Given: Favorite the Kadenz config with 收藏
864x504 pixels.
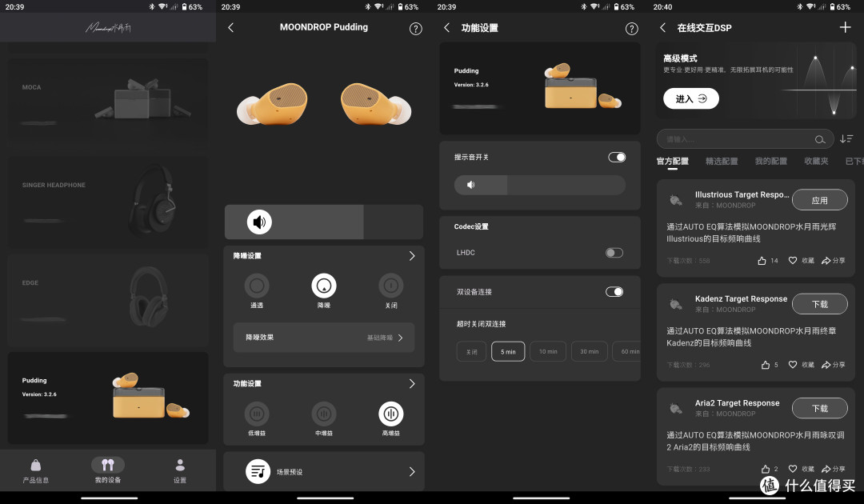Looking at the screenshot, I should (801, 365).
